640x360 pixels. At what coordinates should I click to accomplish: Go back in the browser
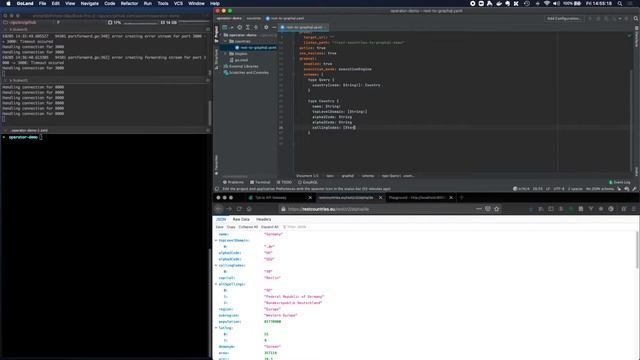pyautogui.click(x=219, y=209)
